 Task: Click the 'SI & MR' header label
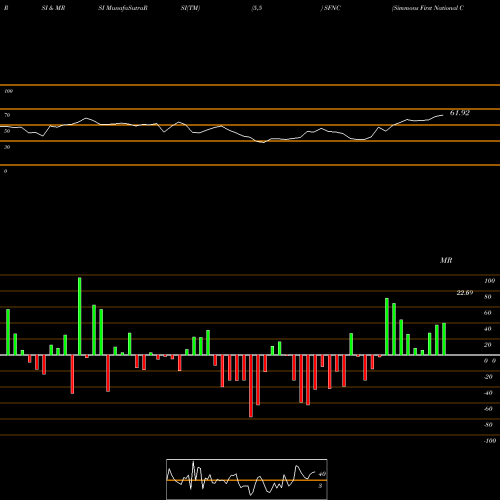(x=53, y=8)
